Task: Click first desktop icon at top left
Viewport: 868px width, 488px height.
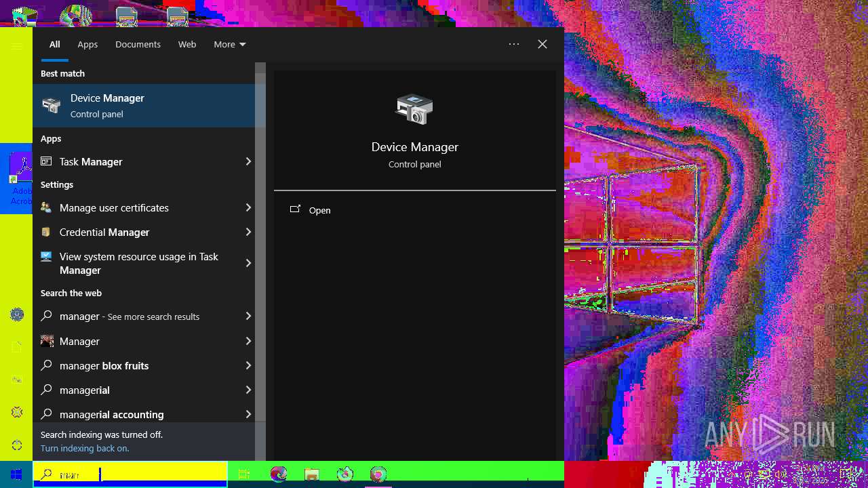Action: (x=24, y=16)
